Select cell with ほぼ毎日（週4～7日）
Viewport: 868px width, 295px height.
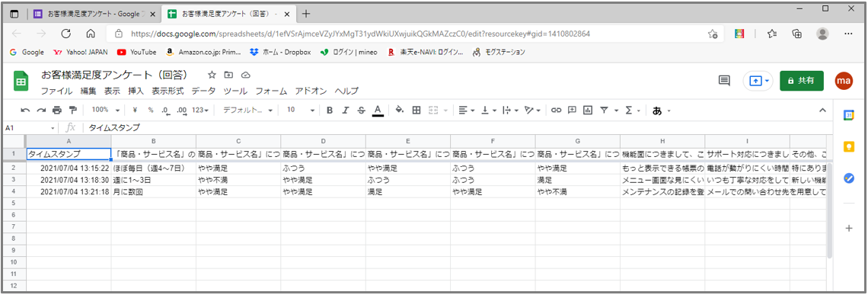153,168
